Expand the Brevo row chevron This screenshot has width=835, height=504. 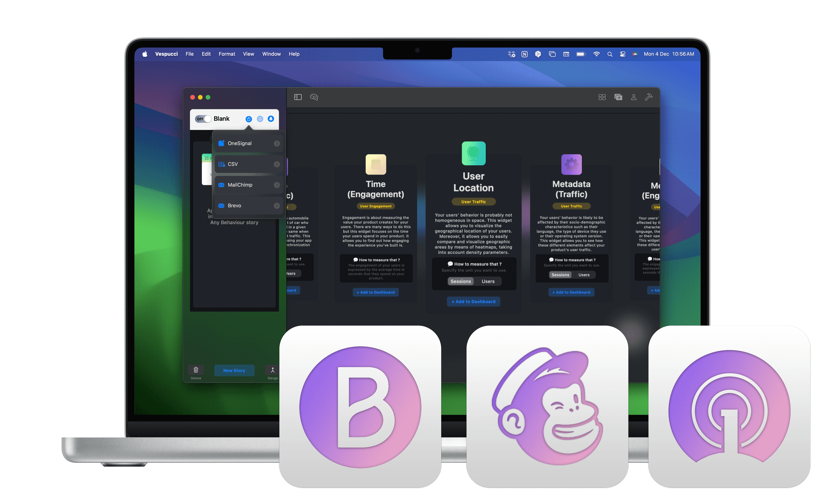(x=277, y=206)
